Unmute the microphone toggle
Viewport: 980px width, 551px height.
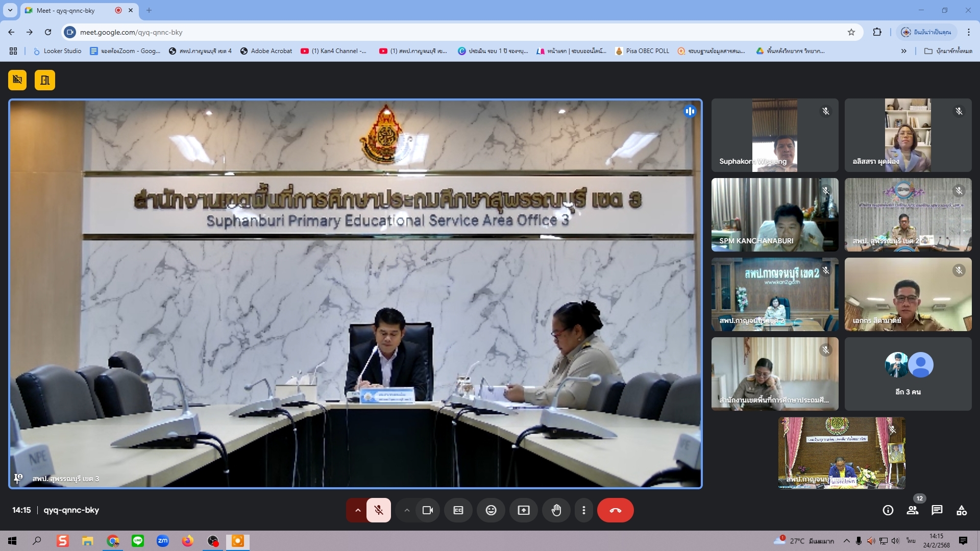tap(379, 510)
